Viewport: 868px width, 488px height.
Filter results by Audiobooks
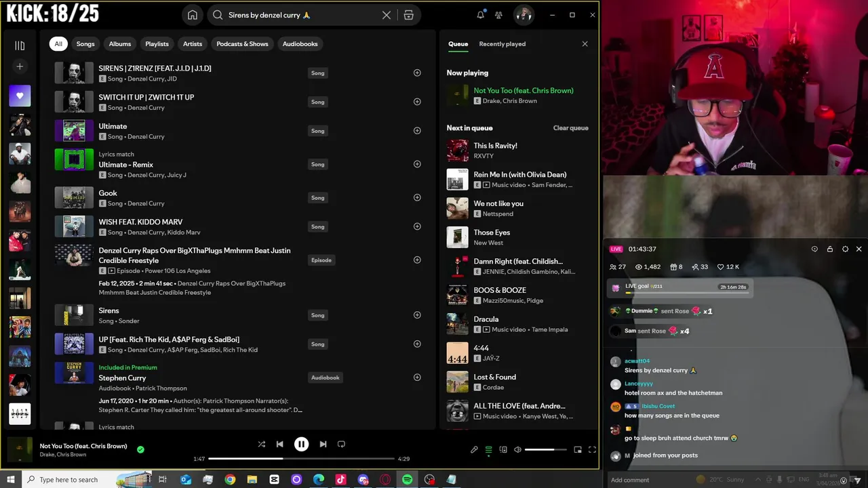click(x=300, y=44)
